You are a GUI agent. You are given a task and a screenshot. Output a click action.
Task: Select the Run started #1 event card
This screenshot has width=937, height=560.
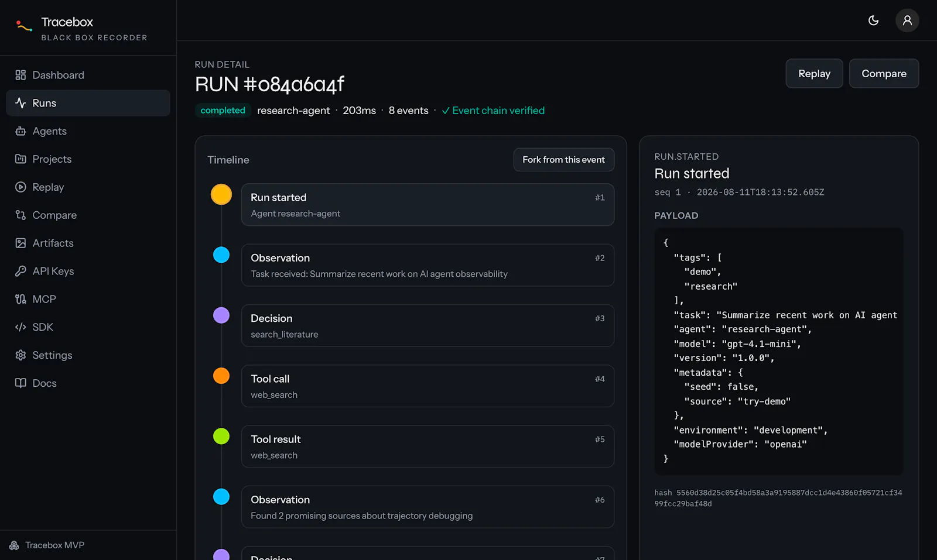pyautogui.click(x=428, y=205)
